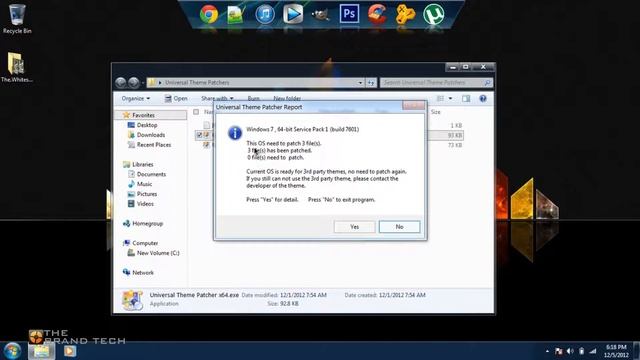
Task: Open the view options dropdown arrow
Action: tap(450, 98)
